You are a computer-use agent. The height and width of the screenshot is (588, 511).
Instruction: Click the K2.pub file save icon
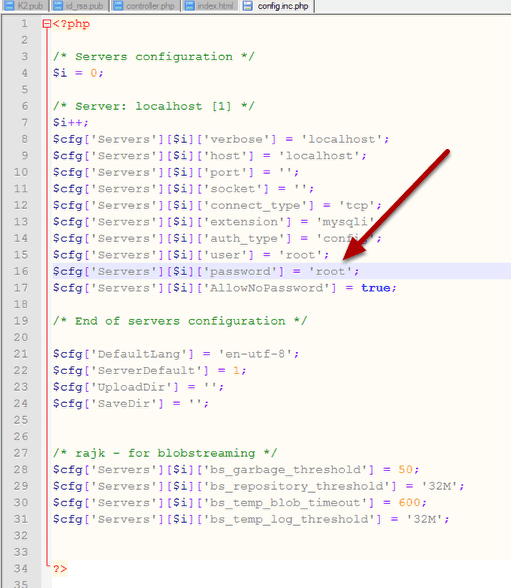[9, 6]
